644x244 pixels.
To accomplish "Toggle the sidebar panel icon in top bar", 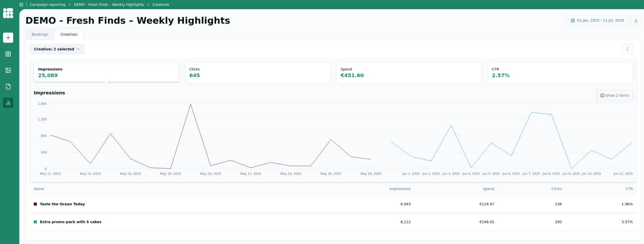I will [x=21, y=5].
